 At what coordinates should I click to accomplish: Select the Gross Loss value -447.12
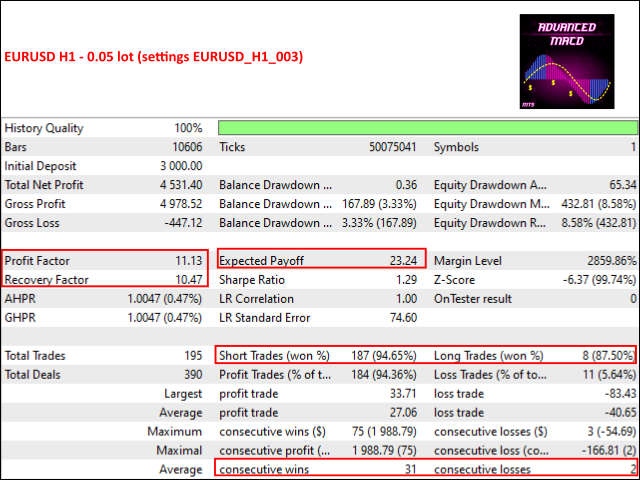183,223
